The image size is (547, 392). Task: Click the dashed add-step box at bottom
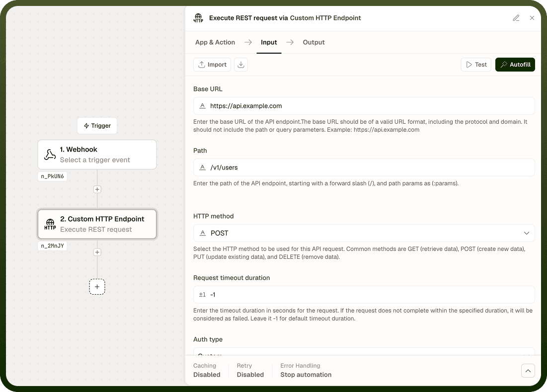click(97, 287)
